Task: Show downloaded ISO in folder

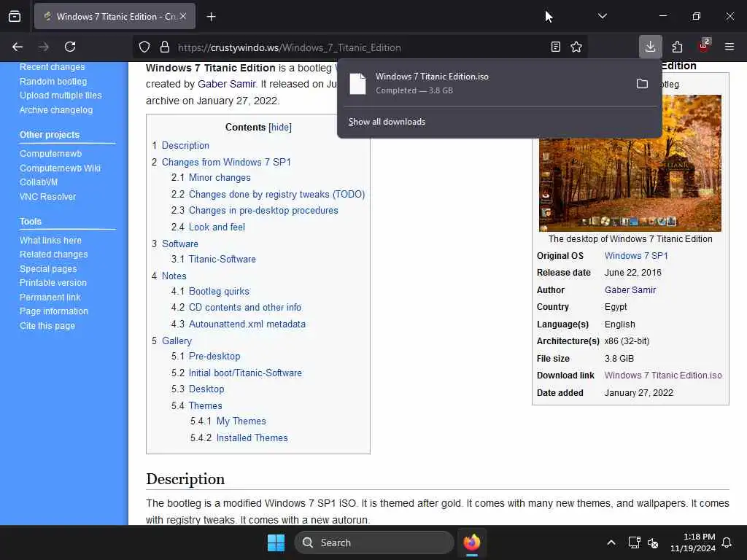Action: 642,84
